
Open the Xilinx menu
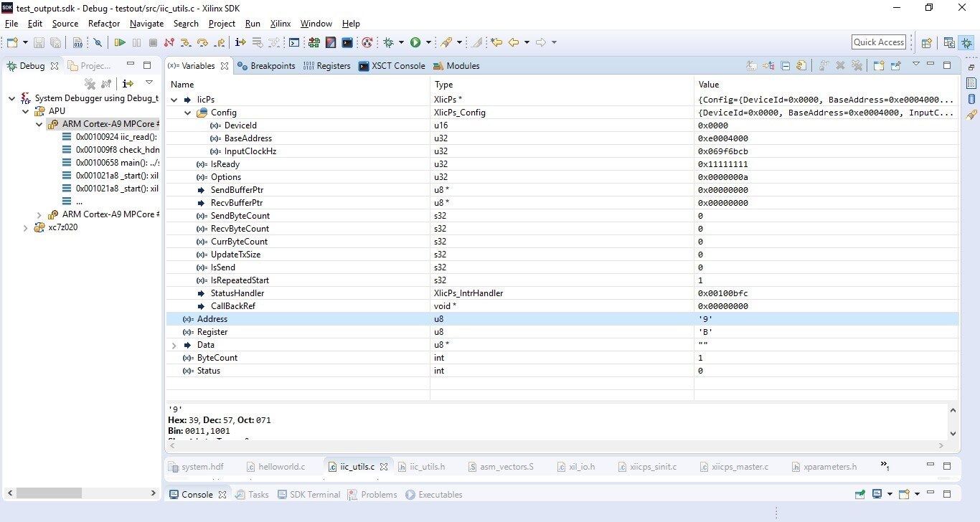[x=280, y=24]
